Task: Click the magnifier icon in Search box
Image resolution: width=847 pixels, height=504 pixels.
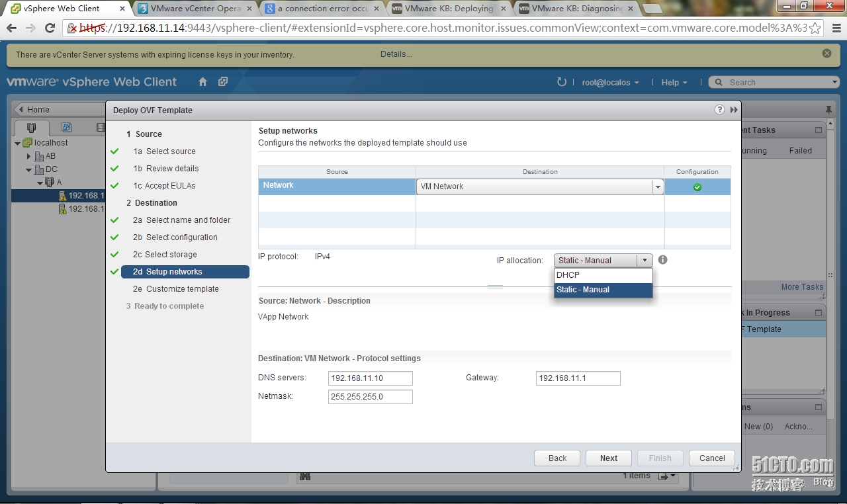Action: point(719,83)
